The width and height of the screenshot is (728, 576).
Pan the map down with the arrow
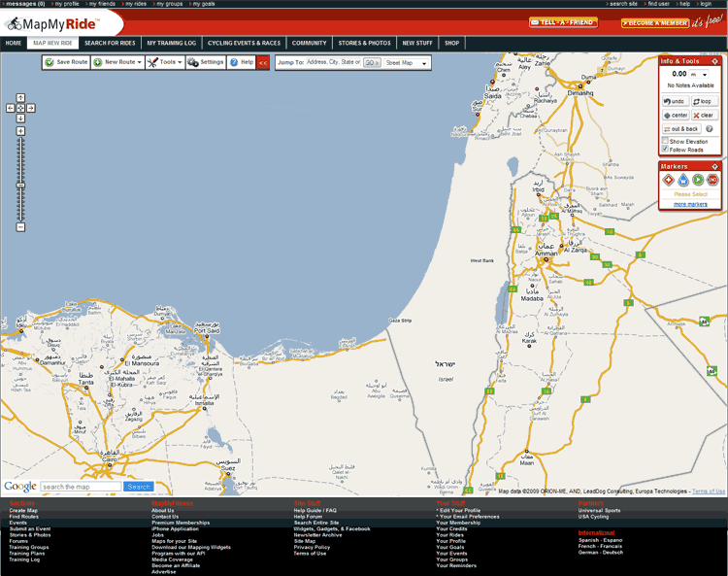[20, 119]
